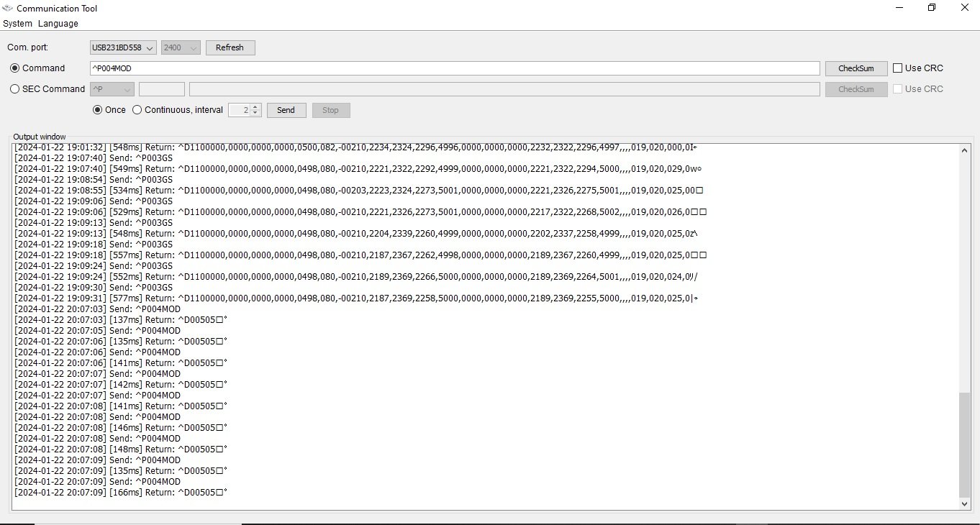Enable the Use CRC checkbox for Command
The image size is (980, 525).
pos(897,68)
